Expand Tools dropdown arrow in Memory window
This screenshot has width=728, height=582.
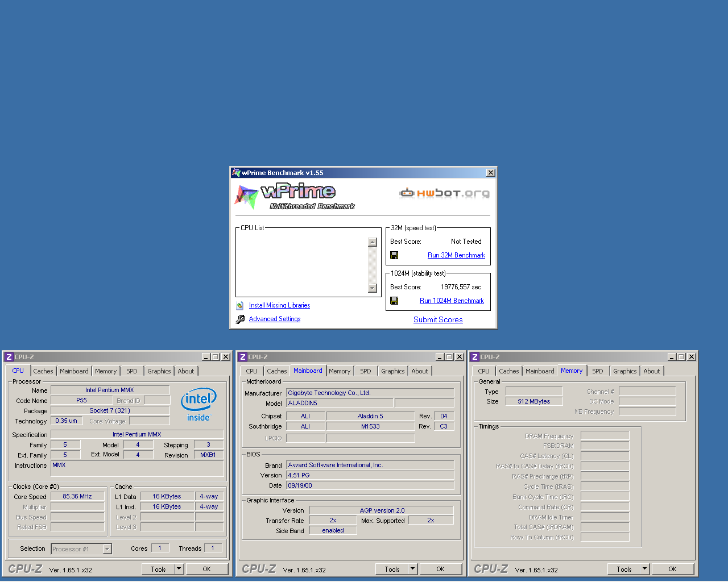click(x=644, y=569)
